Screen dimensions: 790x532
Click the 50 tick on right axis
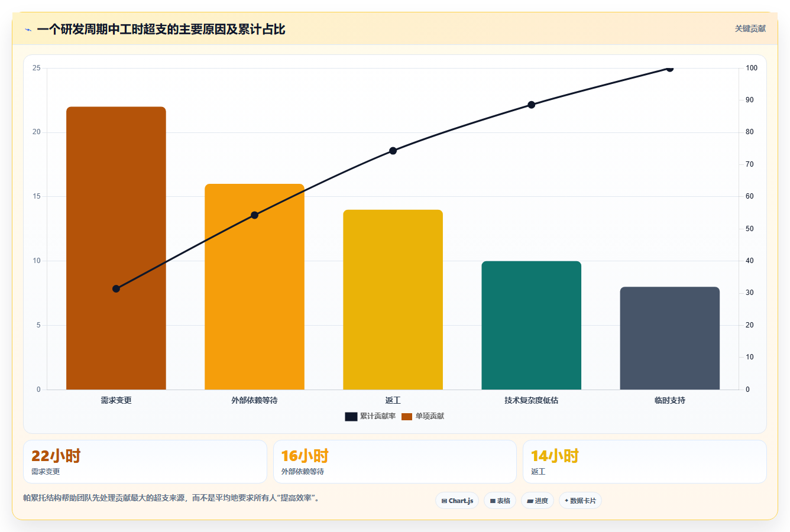point(749,229)
